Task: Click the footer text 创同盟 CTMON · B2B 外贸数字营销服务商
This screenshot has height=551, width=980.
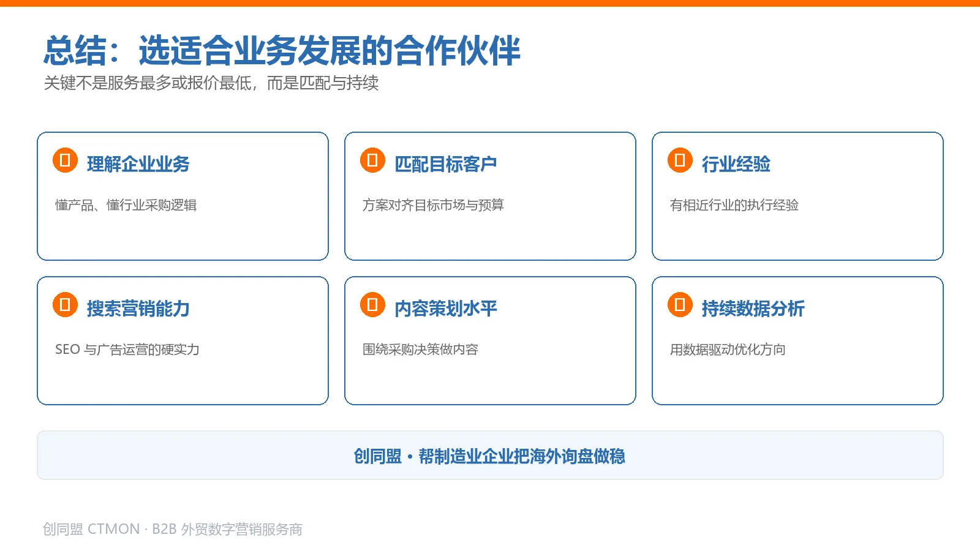Action: click(x=173, y=529)
